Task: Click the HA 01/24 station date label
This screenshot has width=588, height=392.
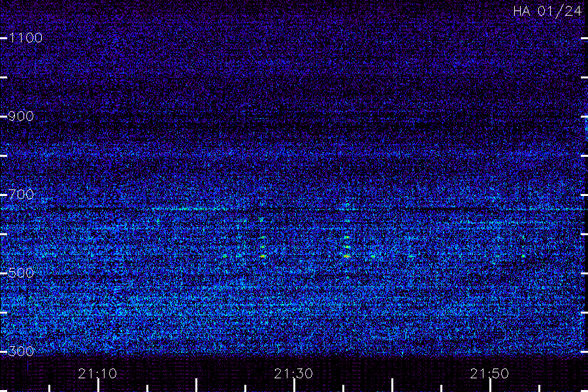Action: click(x=547, y=11)
